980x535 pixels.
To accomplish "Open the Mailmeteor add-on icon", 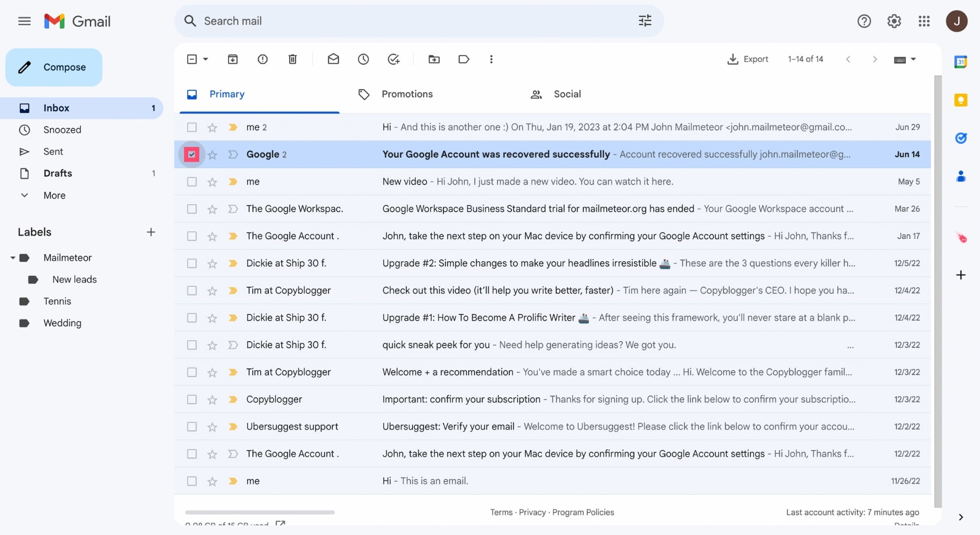I will (x=961, y=237).
